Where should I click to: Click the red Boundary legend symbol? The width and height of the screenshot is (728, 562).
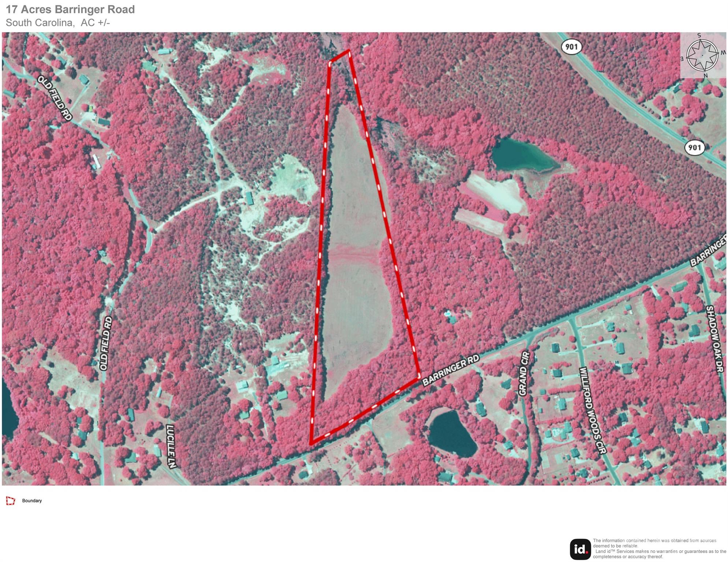click(x=11, y=501)
